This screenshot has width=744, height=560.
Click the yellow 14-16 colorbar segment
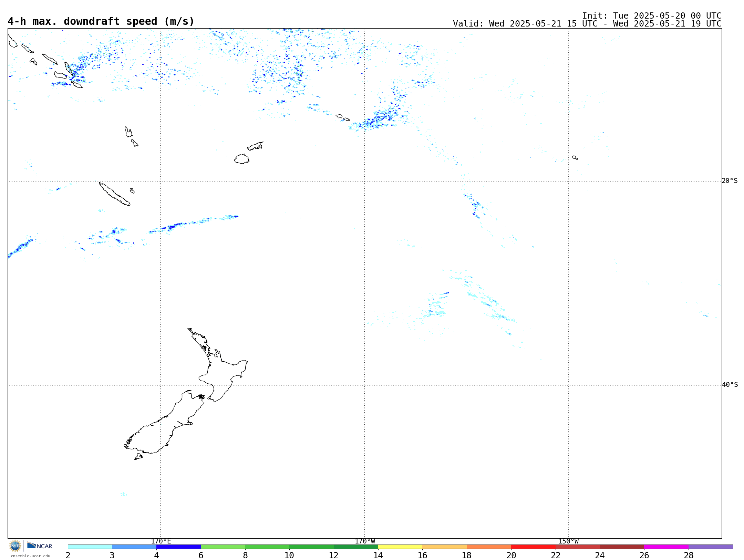click(x=400, y=547)
